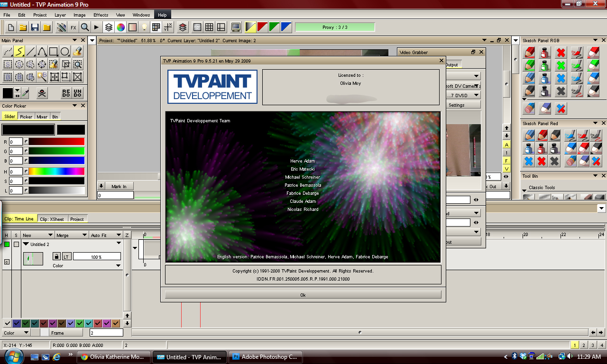
Task: Collapse the Classic Tools section
Action: pyautogui.click(x=525, y=191)
